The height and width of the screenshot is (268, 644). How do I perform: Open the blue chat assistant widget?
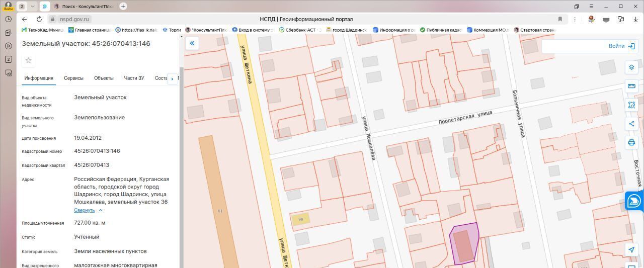click(634, 202)
